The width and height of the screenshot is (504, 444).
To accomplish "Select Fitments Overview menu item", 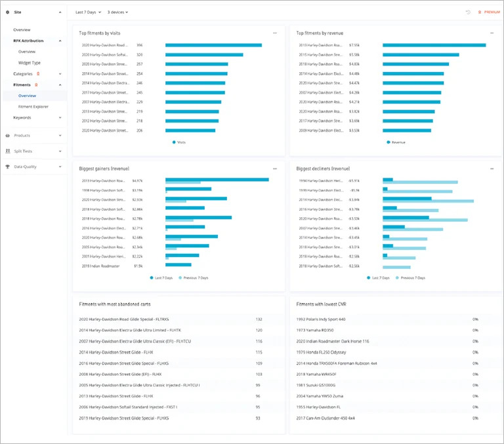I will 28,96.
